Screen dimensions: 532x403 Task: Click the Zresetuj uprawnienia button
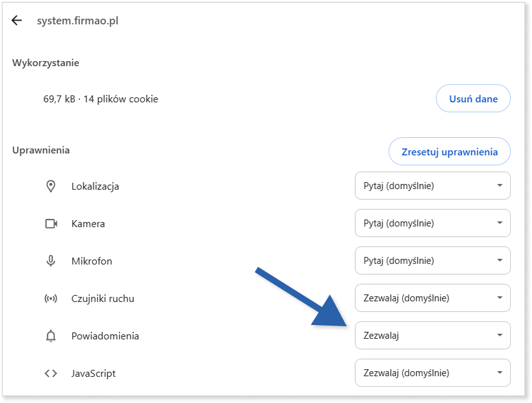(x=450, y=152)
